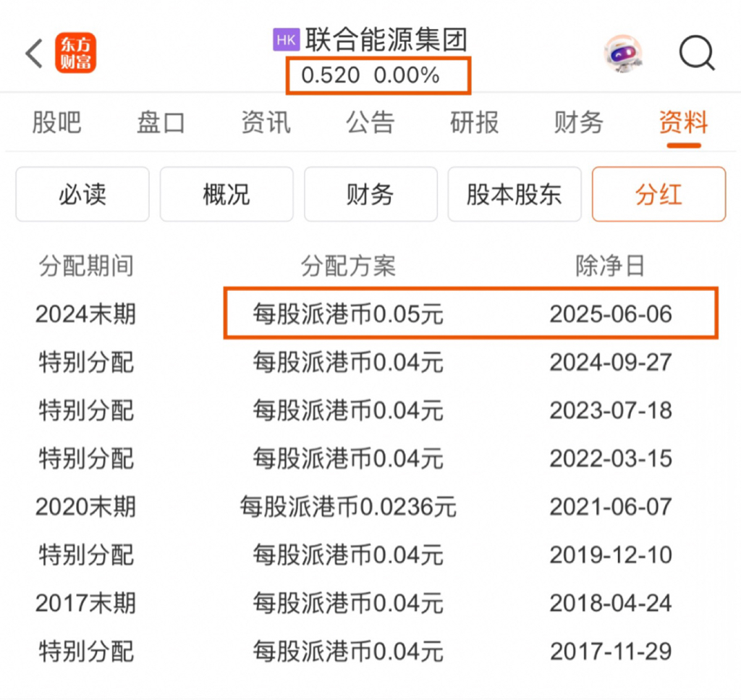Screen dimensions: 741x700
Task: Tap the 每股派港币0.0236元 cell
Action: (x=348, y=507)
